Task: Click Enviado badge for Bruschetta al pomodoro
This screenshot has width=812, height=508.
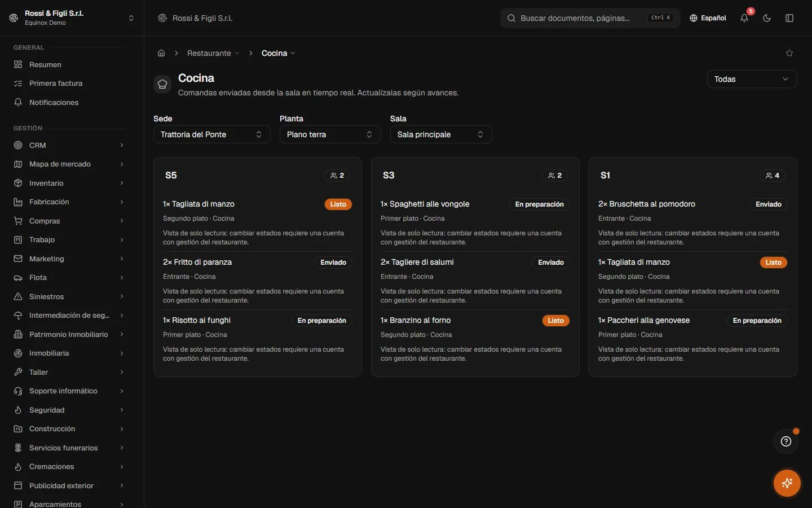Action: (769, 204)
